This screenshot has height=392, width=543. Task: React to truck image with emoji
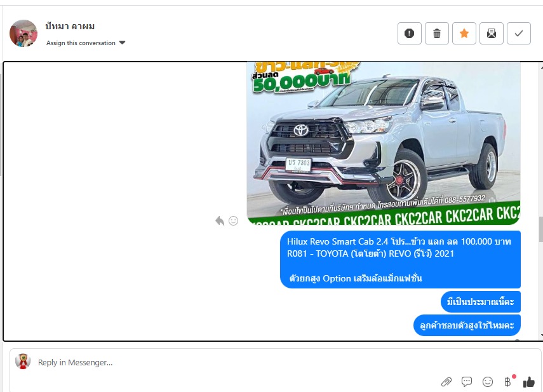click(x=234, y=220)
